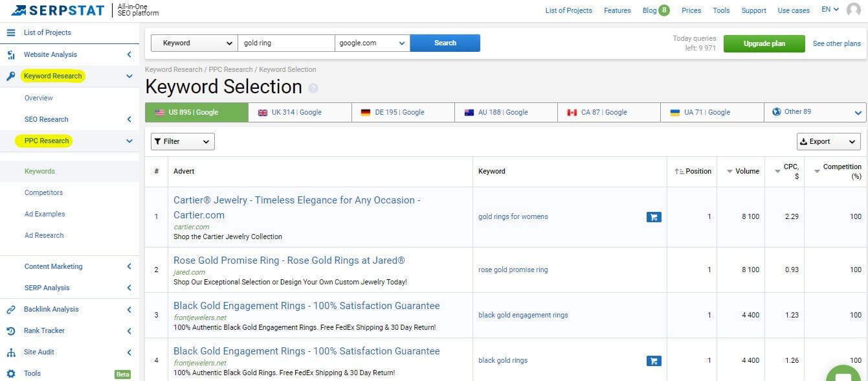Click the green Upgrade plan button
The image size is (868, 381).
click(x=764, y=43)
